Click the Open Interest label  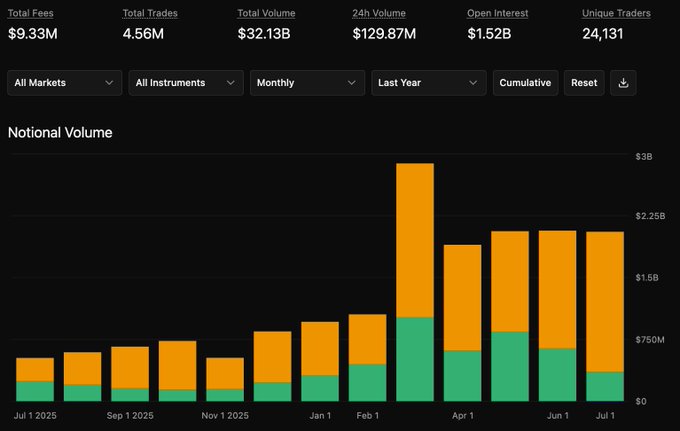click(497, 13)
